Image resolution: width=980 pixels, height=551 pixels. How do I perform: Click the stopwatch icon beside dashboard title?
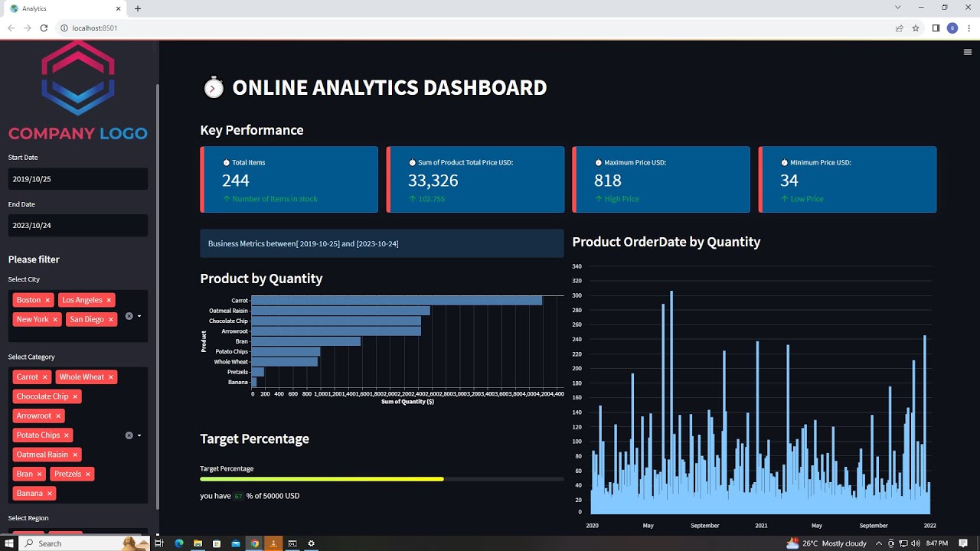point(214,87)
